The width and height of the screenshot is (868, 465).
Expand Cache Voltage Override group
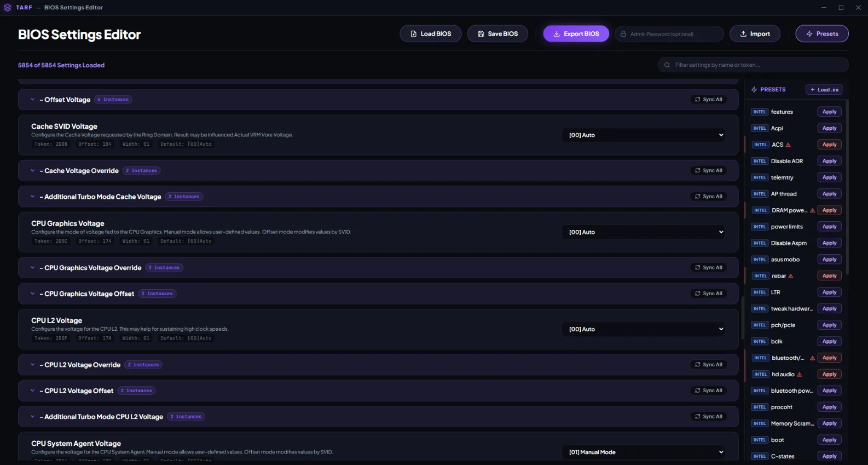33,171
